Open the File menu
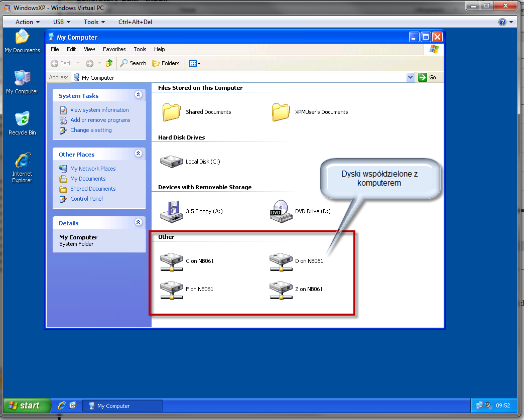Viewport: 524px width, 420px height. (55, 49)
